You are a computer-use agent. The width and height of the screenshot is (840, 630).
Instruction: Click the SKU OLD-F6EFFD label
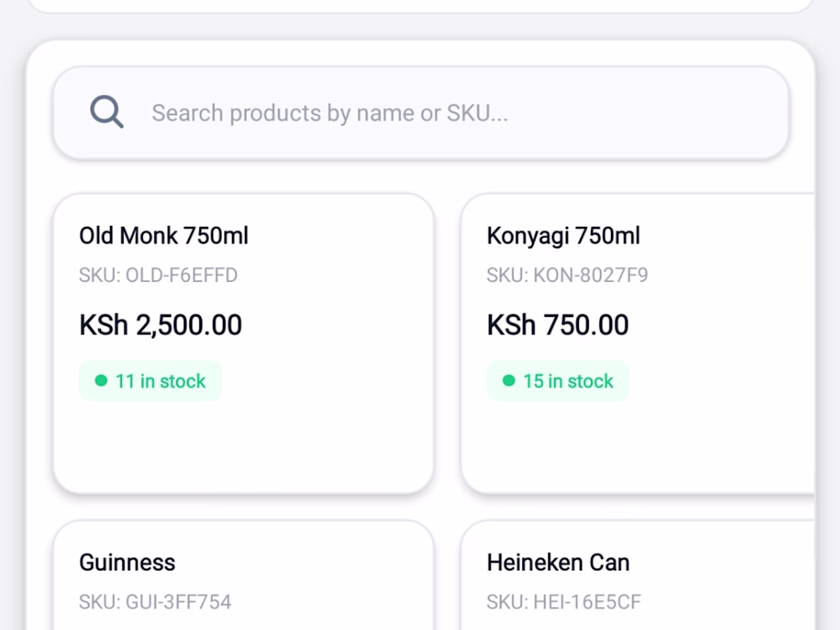(x=158, y=275)
